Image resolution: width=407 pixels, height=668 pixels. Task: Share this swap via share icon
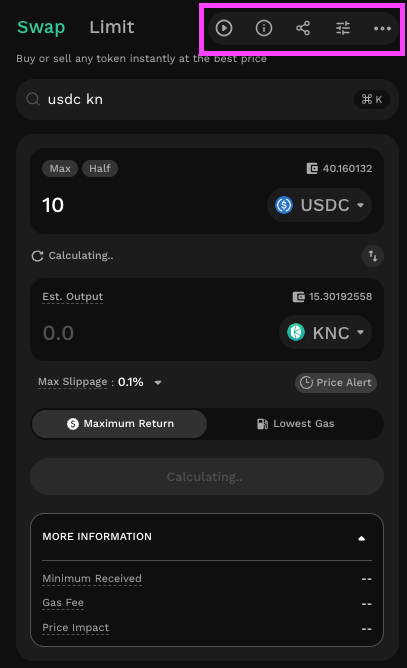pyautogui.click(x=303, y=28)
